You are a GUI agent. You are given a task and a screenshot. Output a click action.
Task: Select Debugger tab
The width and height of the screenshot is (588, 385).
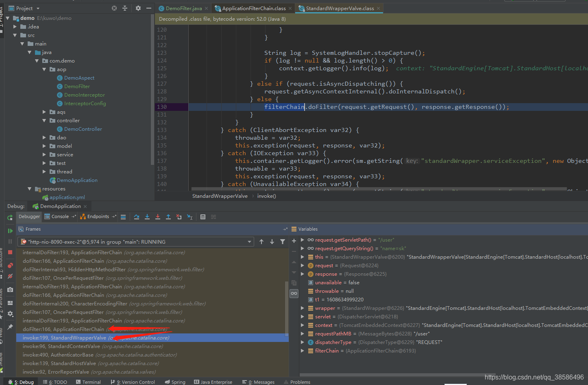click(x=29, y=216)
